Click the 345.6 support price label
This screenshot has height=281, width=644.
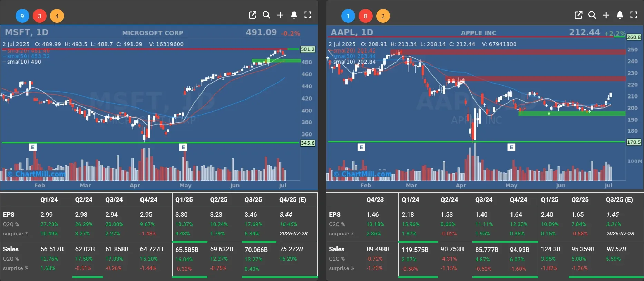click(308, 143)
